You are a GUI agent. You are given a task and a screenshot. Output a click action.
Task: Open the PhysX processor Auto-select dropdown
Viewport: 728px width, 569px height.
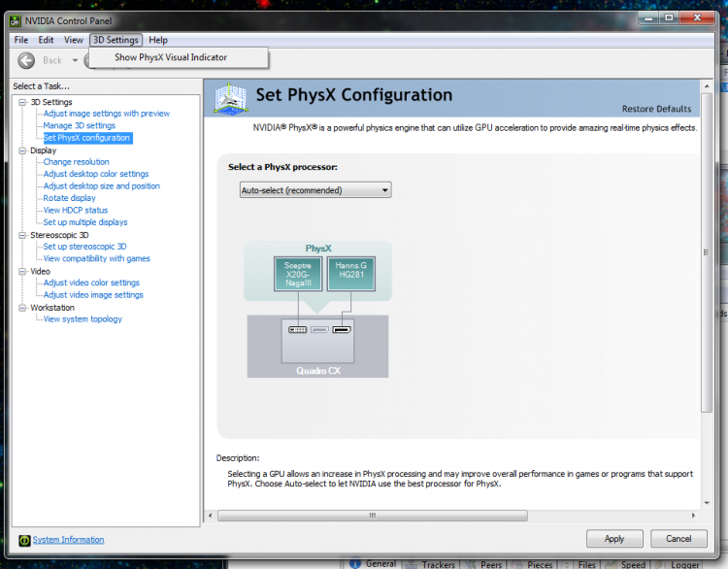pyautogui.click(x=315, y=190)
